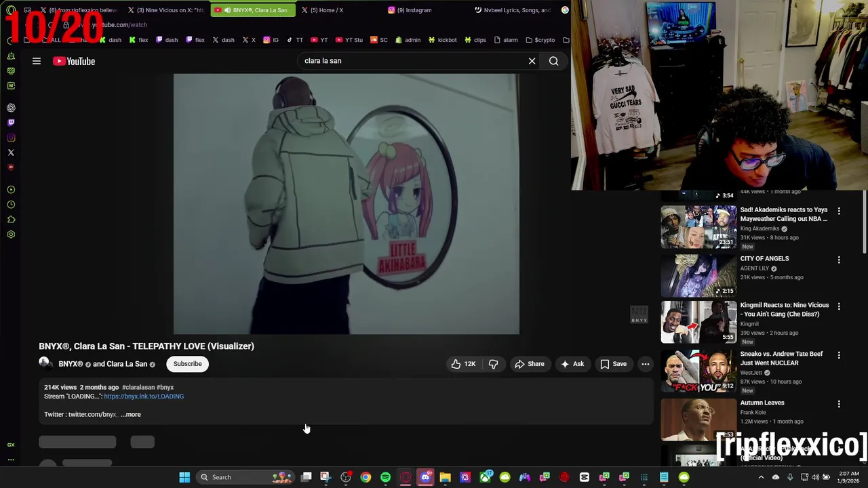Screen dimensions: 868x488
Task: Launch Google Chrome from the taskbar
Action: click(x=366, y=477)
